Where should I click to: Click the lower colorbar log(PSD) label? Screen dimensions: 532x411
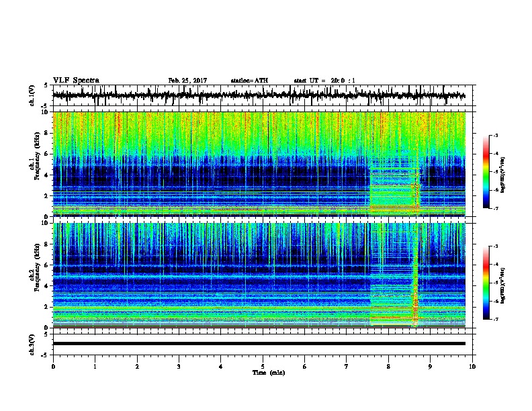[503, 285]
